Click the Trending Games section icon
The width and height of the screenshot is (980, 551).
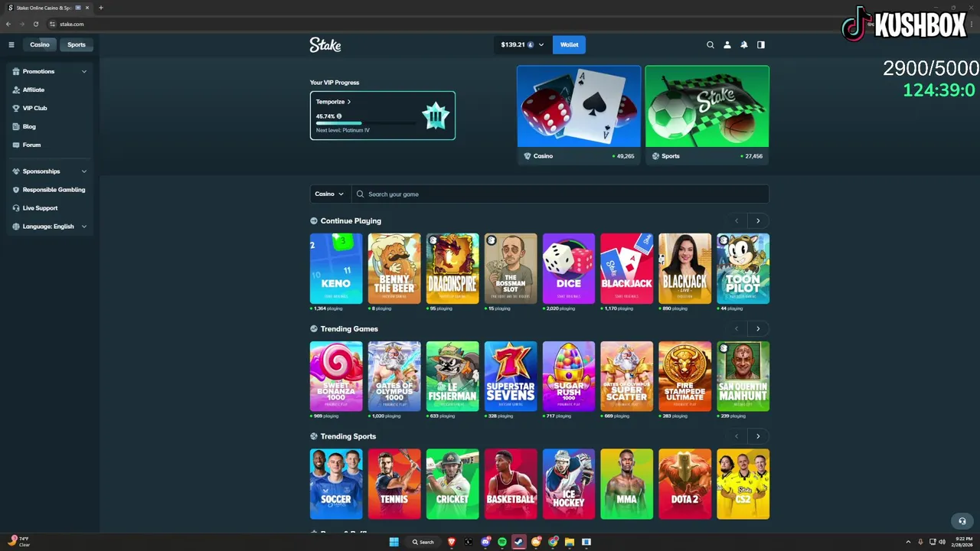point(314,328)
